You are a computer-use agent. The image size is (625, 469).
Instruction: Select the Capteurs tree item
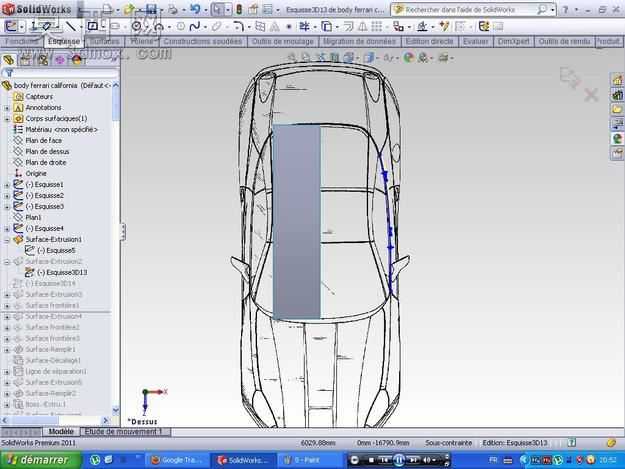39,97
